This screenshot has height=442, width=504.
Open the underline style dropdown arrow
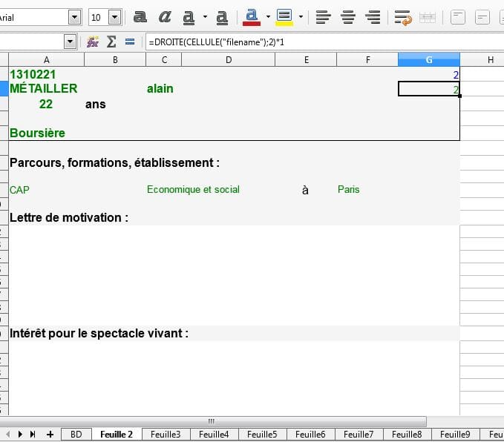point(205,17)
